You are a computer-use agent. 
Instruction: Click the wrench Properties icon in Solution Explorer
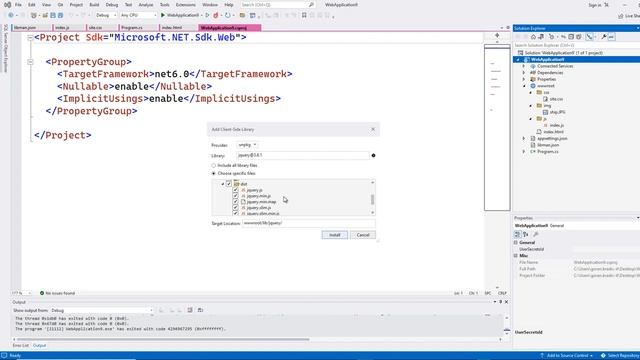[x=604, y=37]
